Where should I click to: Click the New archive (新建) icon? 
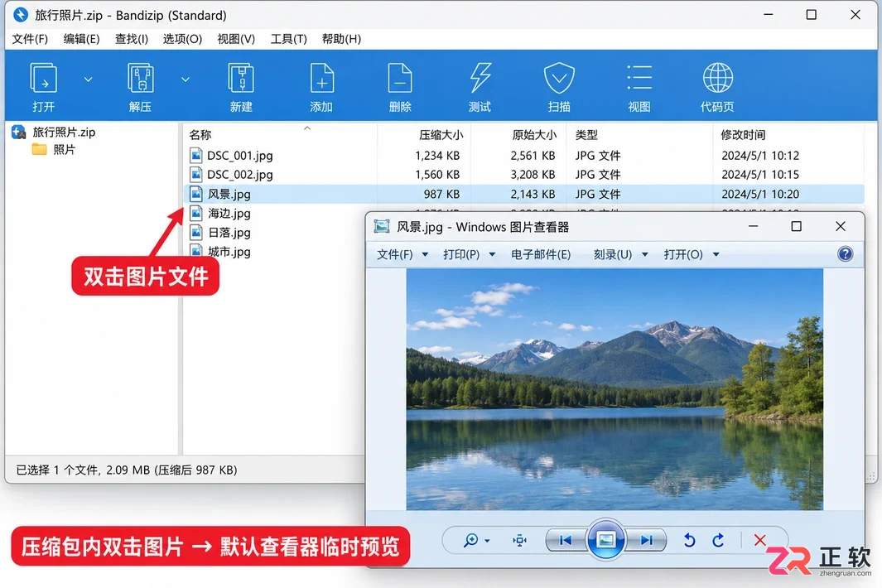tap(241, 78)
